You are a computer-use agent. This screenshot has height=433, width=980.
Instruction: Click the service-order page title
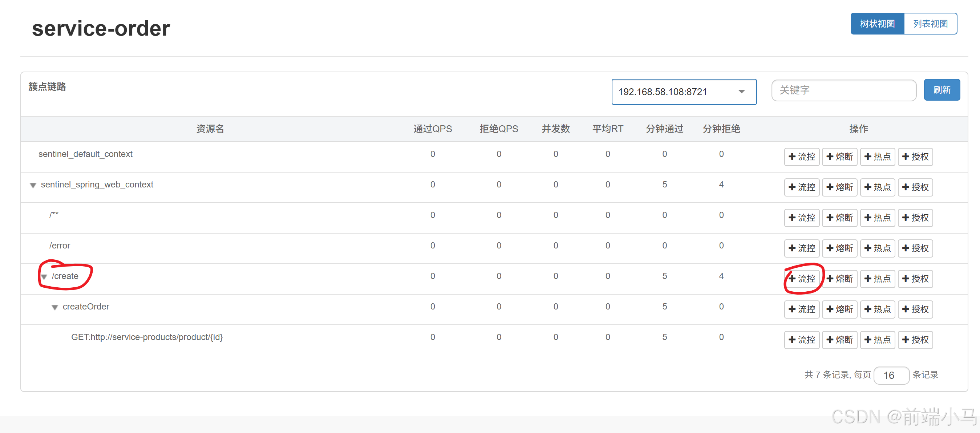(101, 29)
